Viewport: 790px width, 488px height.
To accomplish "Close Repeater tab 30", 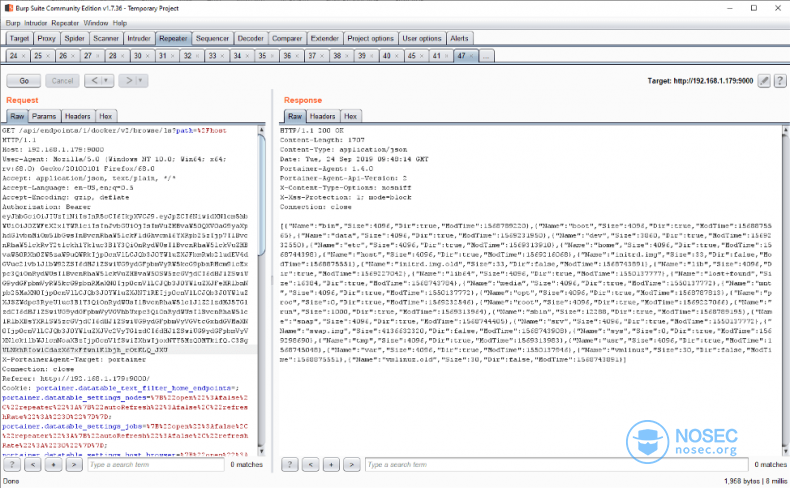I will pyautogui.click(x=148, y=56).
